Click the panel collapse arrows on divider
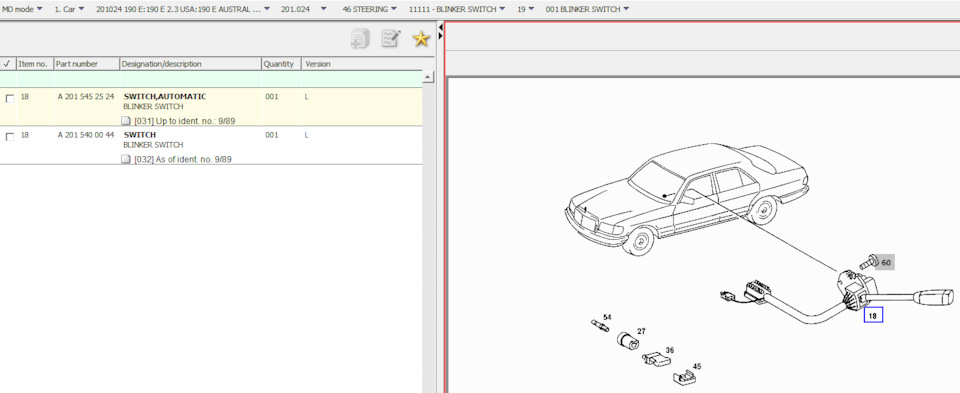The height and width of the screenshot is (393, 960). 440,32
